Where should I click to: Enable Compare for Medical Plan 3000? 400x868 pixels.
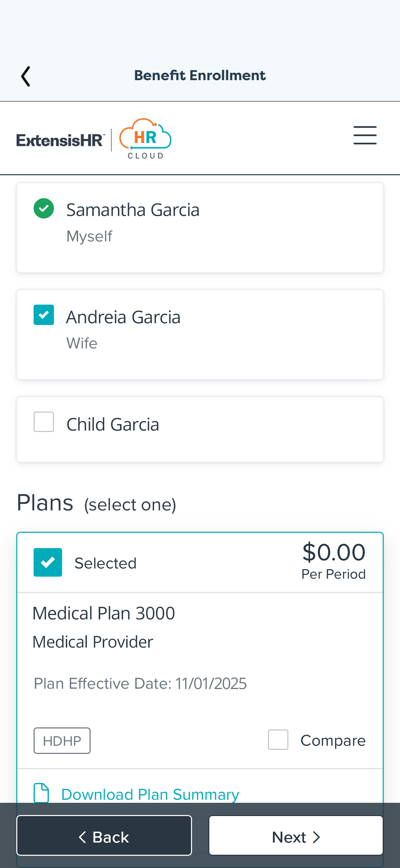(x=278, y=740)
